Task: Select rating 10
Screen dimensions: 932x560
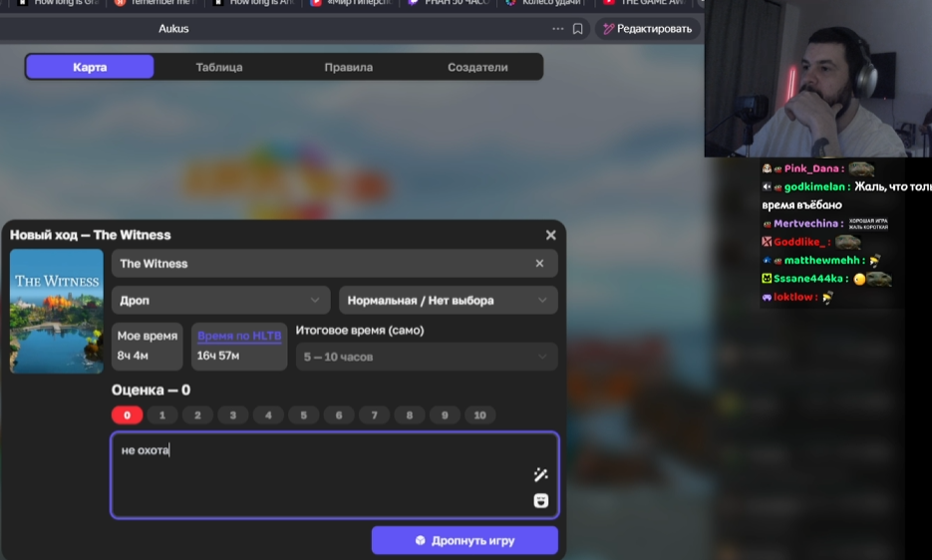Action: (479, 415)
